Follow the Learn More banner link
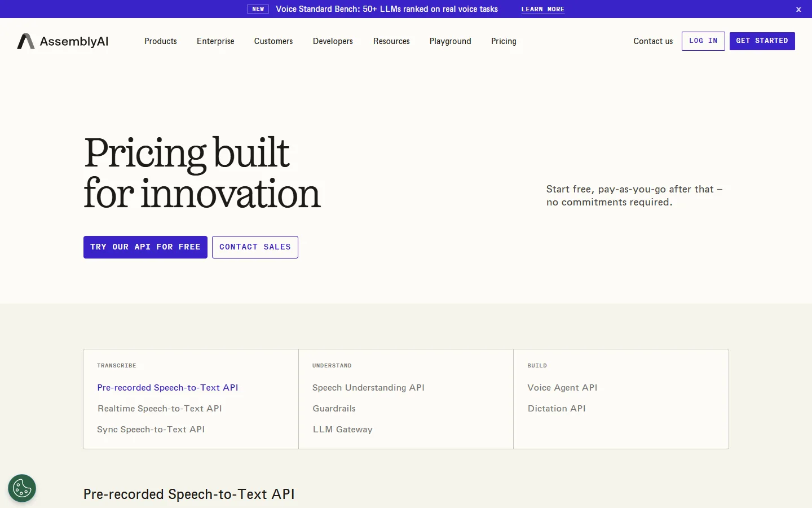The height and width of the screenshot is (508, 812). pos(542,9)
